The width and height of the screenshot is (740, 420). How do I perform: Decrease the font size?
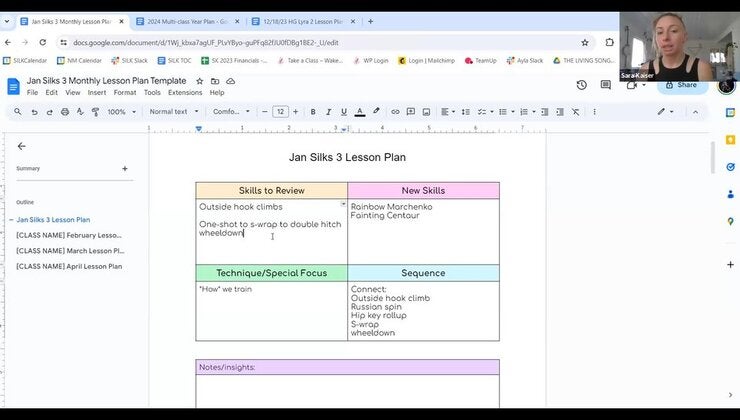point(265,112)
